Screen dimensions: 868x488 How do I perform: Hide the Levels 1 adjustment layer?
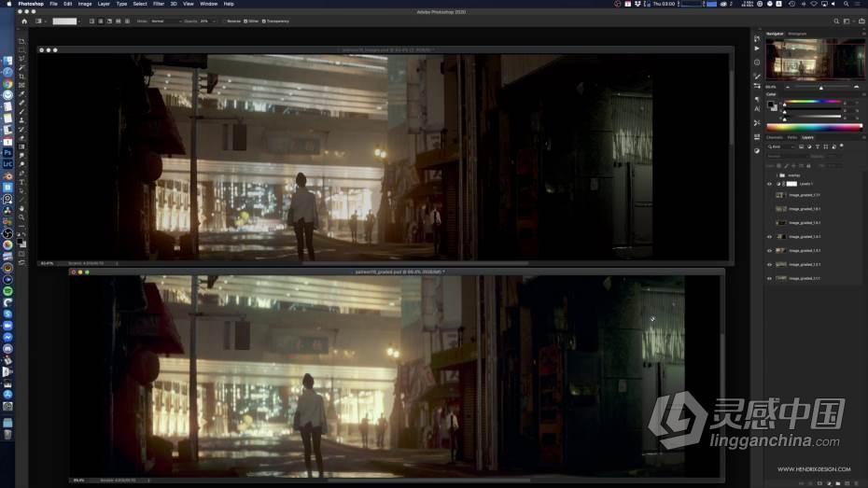tap(769, 184)
